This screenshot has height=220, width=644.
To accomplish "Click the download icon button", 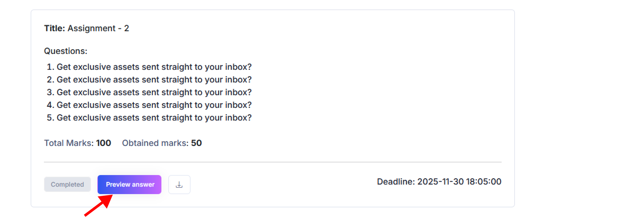I will tap(179, 185).
